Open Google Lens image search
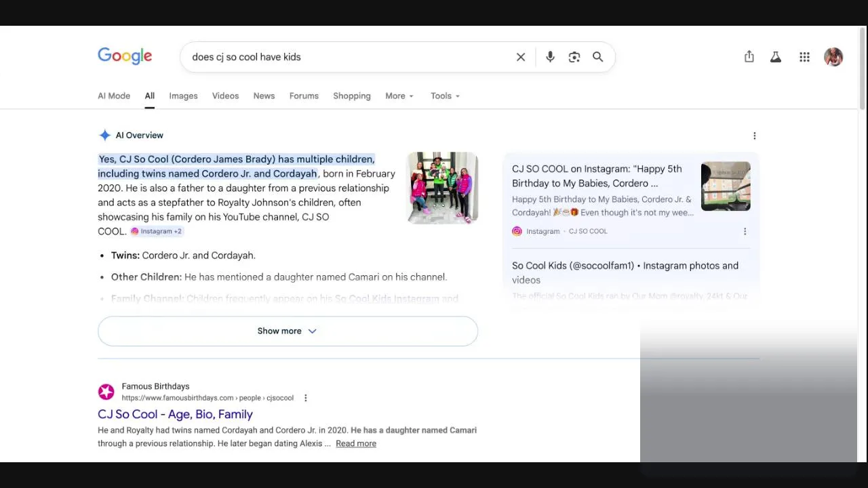Viewport: 868px width, 488px height. point(574,57)
